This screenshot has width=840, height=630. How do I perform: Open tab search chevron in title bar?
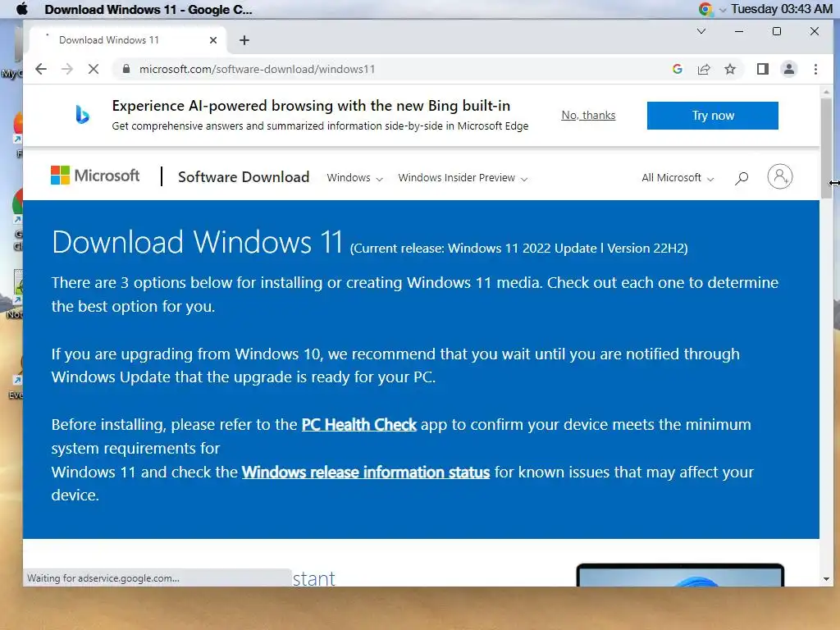tap(701, 31)
